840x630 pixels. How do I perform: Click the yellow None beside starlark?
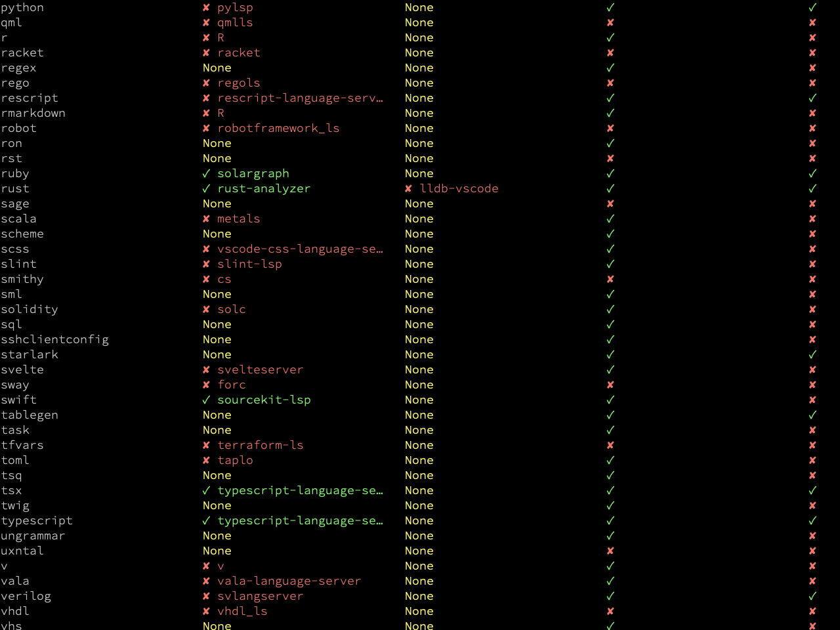[x=217, y=354]
